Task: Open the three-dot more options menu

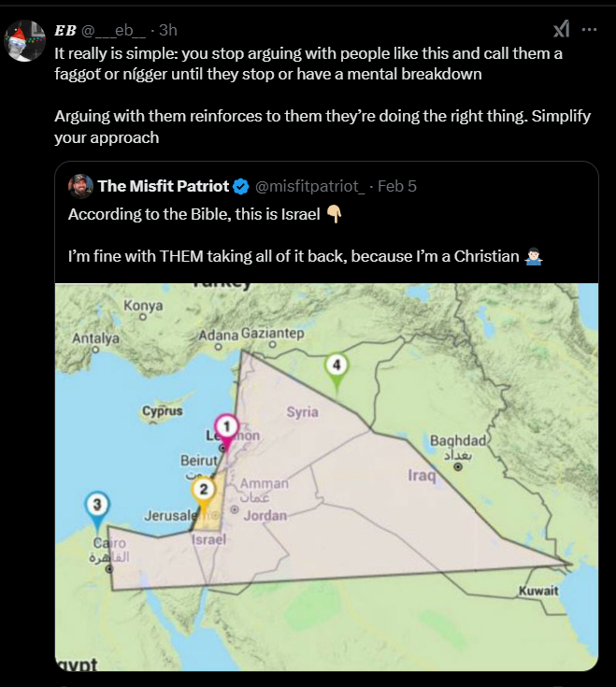Action: point(589,29)
